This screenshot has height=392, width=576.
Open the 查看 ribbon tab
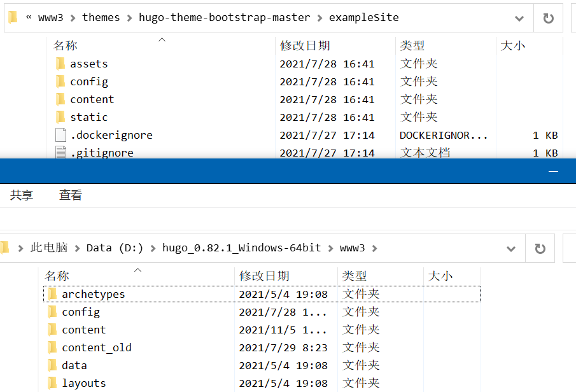[71, 195]
